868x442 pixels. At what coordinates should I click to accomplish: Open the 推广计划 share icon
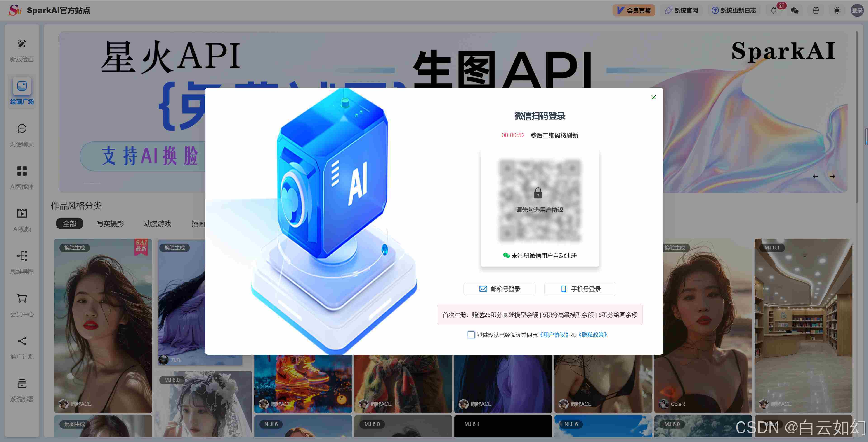[22, 341]
